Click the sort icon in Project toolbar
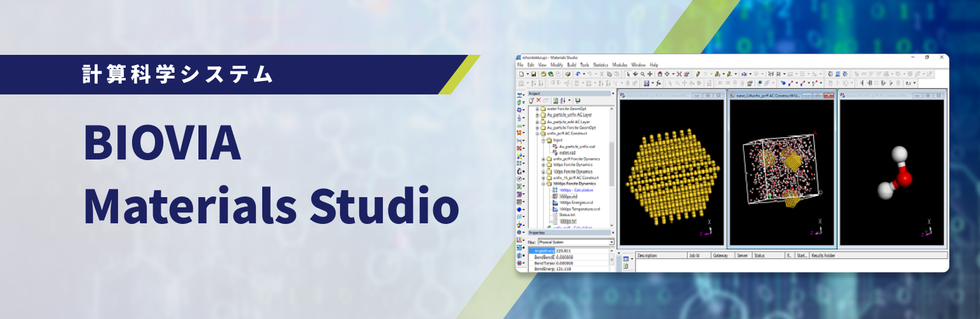The height and width of the screenshot is (319, 980). pos(563,100)
